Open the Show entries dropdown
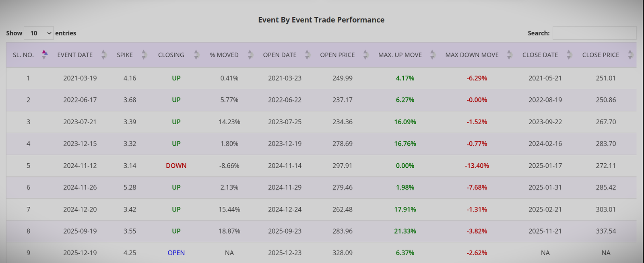This screenshot has height=263, width=644. click(x=39, y=33)
